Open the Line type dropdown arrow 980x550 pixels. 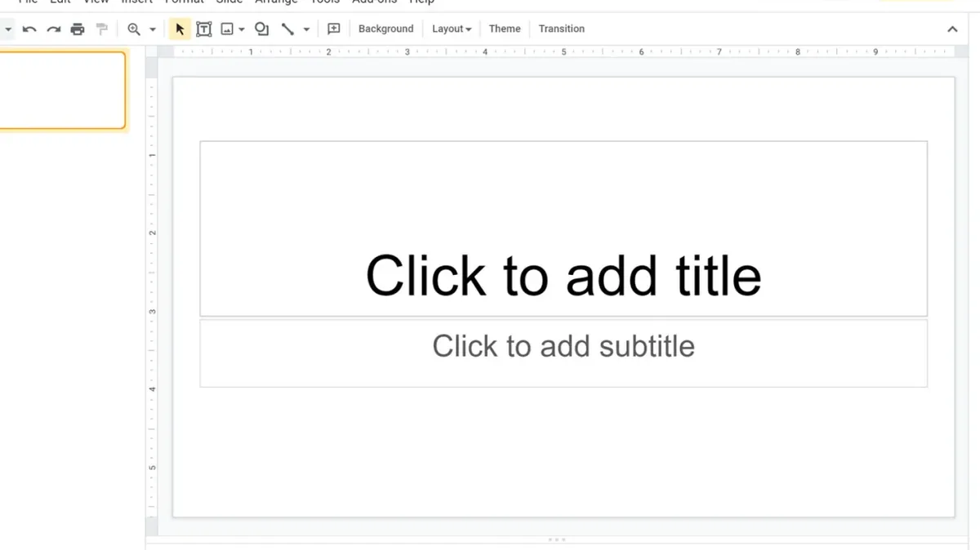pos(306,29)
